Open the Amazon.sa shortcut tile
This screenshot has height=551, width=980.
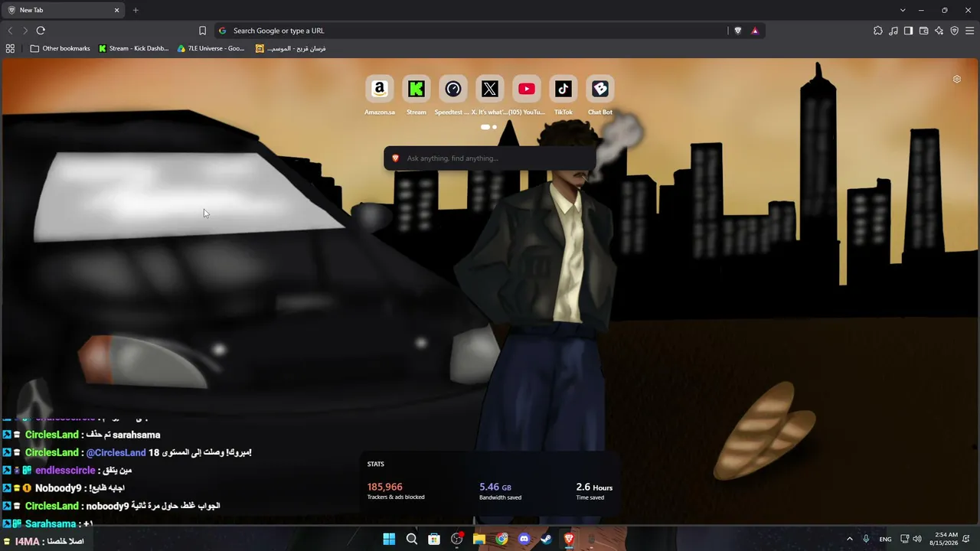tap(379, 90)
